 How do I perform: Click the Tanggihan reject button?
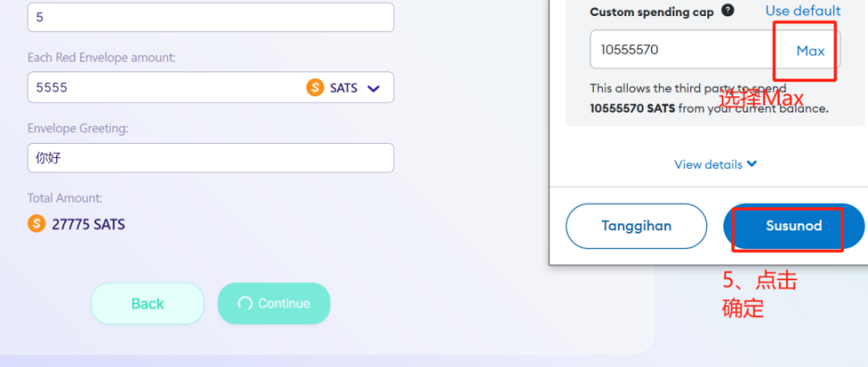636,226
